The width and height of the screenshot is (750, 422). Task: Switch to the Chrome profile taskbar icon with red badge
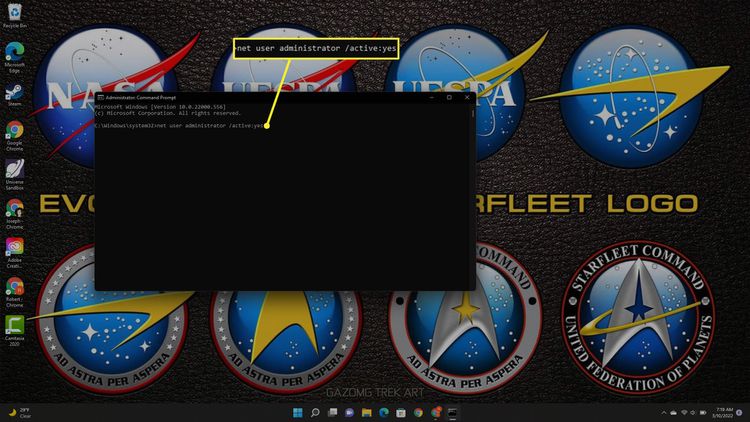click(436, 412)
